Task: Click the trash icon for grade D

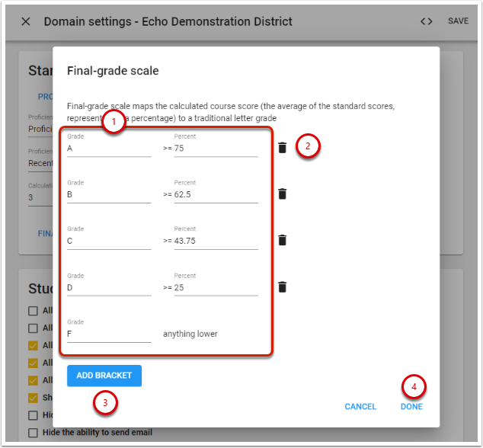Action: (x=282, y=287)
